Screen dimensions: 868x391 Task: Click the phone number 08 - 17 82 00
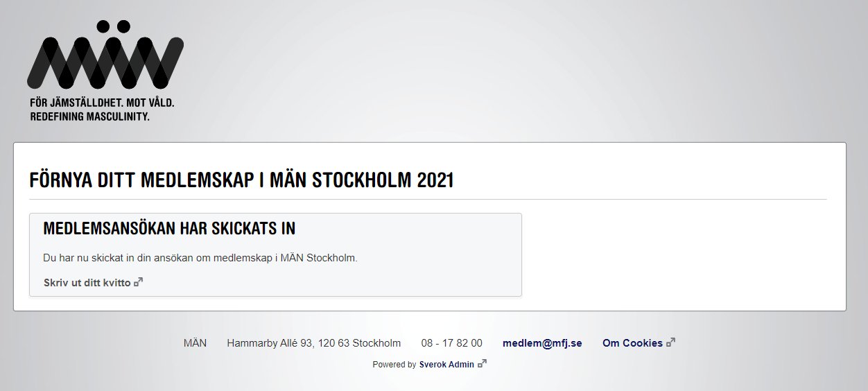(451, 343)
